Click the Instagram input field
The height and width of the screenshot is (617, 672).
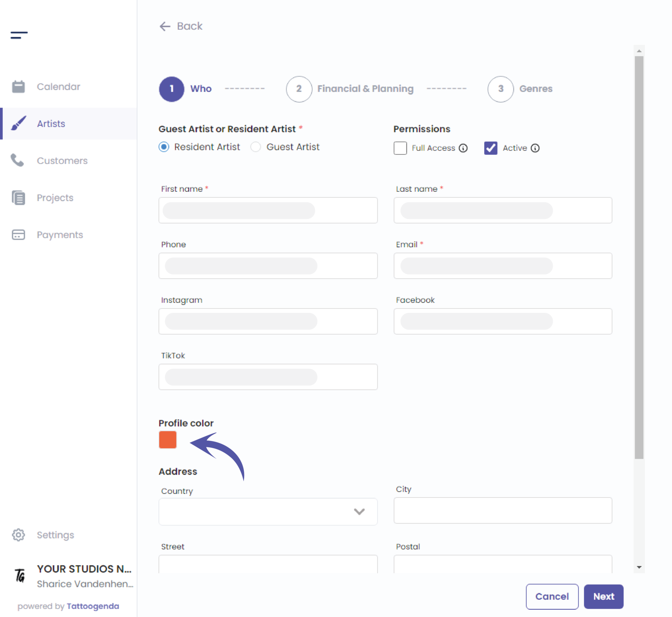click(x=268, y=321)
